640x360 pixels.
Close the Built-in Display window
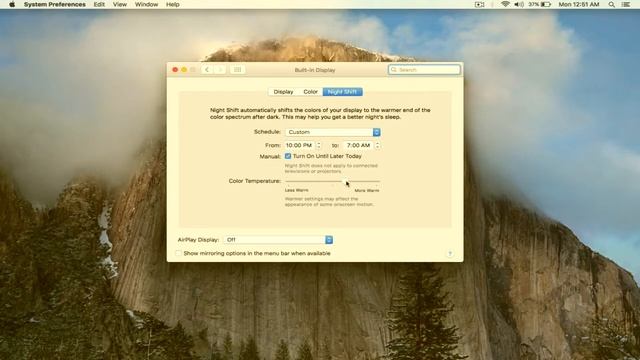175,70
